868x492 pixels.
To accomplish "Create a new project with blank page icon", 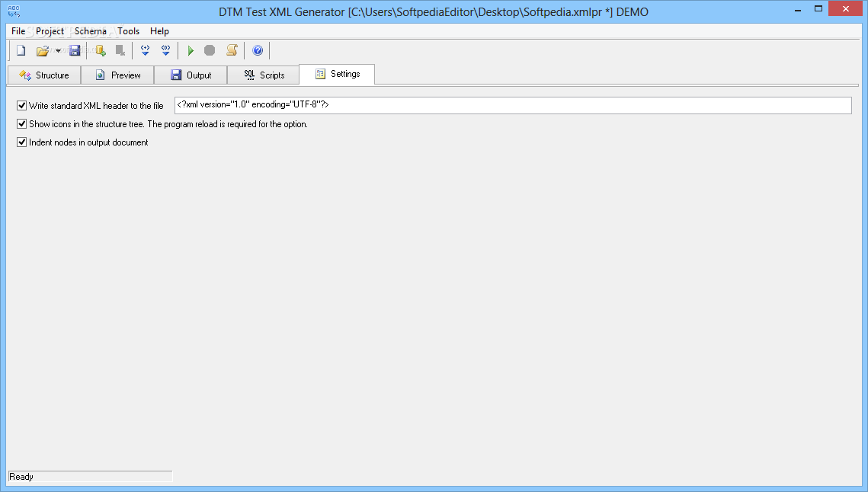I will point(21,51).
